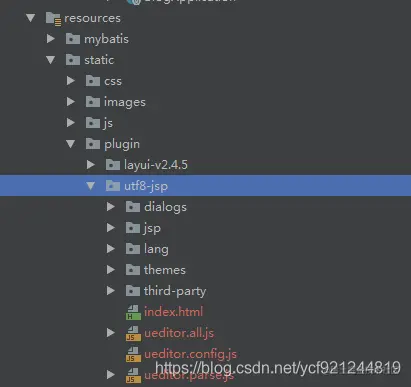
Task: Click the utf8-jsp folder icon
Action: tap(113, 186)
